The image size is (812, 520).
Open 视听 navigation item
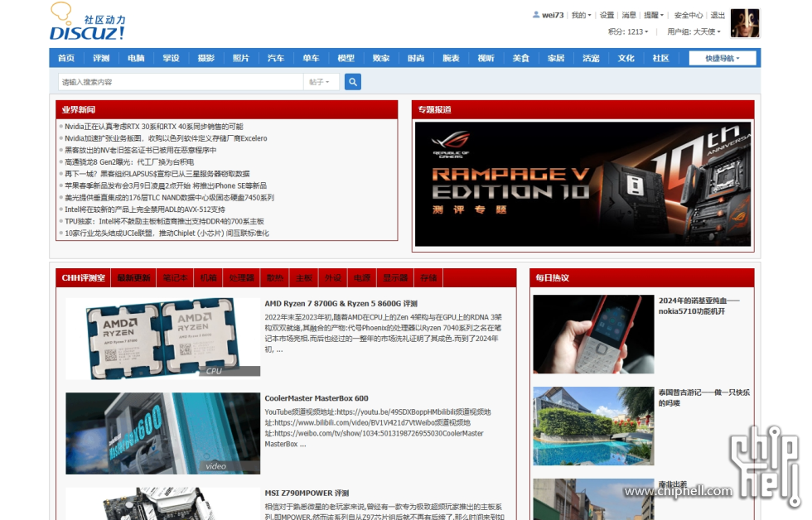pos(486,59)
